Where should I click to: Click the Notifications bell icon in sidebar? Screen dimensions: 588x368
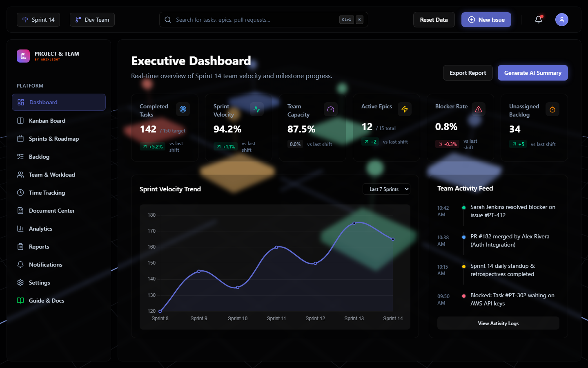pos(20,265)
